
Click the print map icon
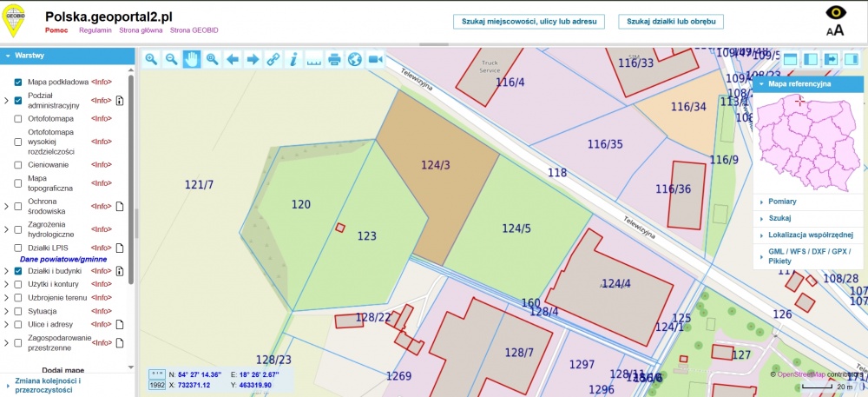(x=334, y=59)
